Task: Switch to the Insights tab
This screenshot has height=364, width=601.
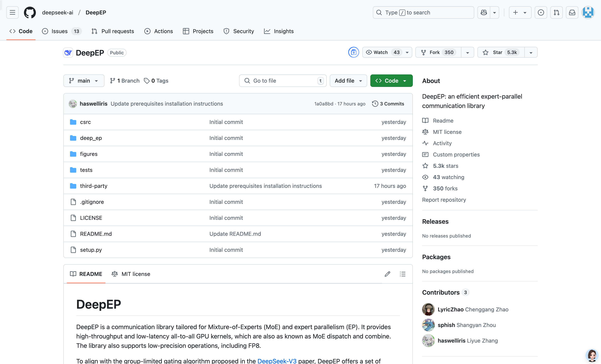Action: click(x=279, y=31)
